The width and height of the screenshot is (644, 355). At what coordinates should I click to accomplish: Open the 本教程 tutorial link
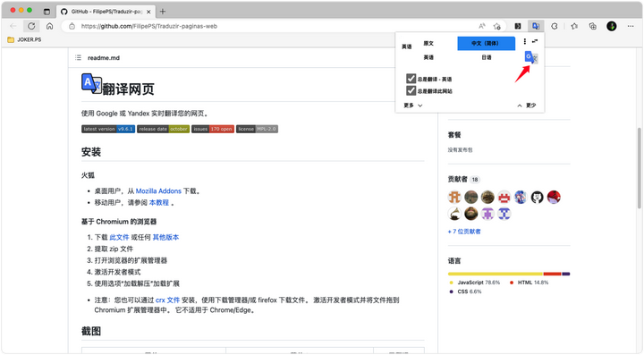[159, 202]
